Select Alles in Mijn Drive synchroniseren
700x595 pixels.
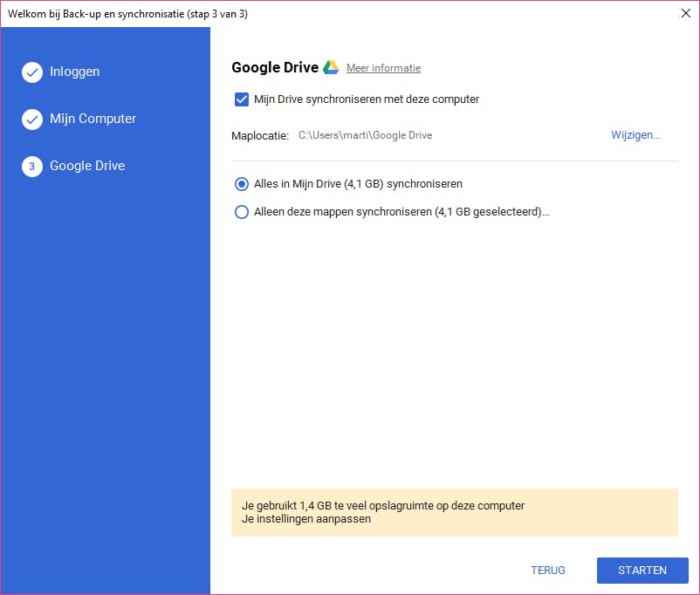242,184
